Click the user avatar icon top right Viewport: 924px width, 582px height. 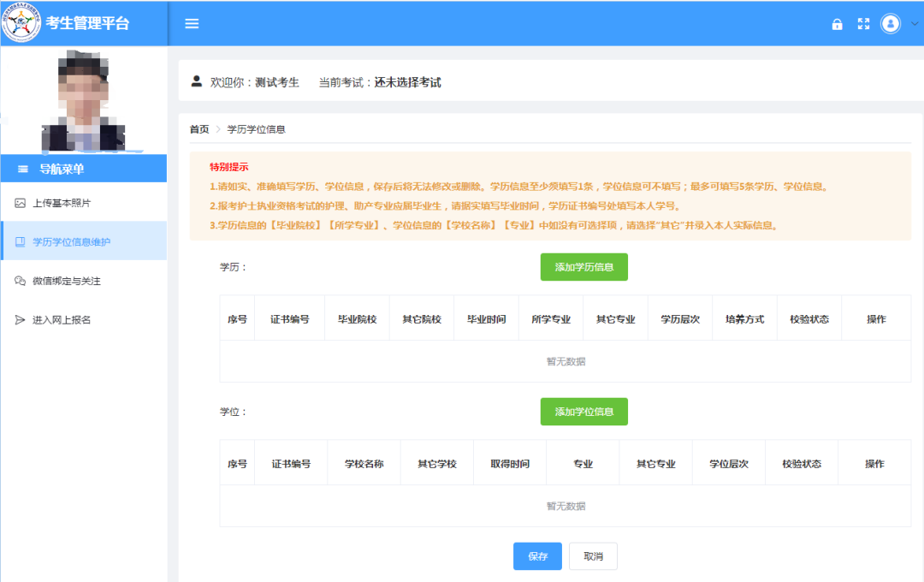tap(890, 24)
